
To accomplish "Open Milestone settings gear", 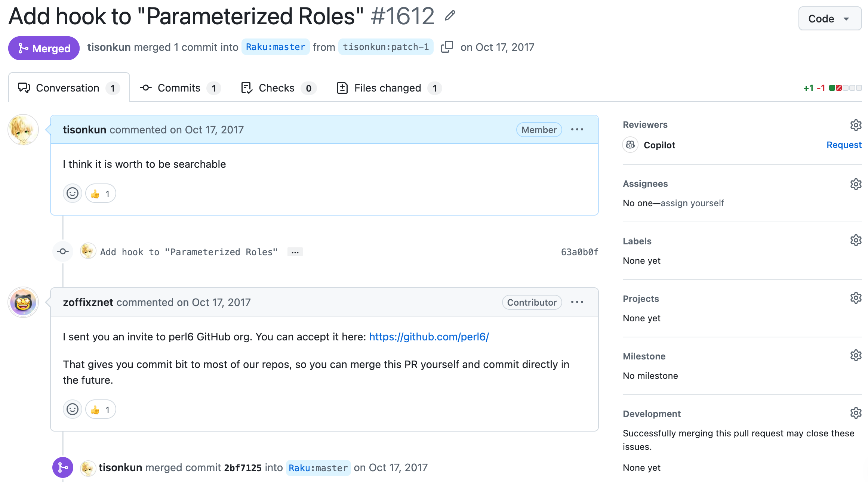I will click(856, 355).
